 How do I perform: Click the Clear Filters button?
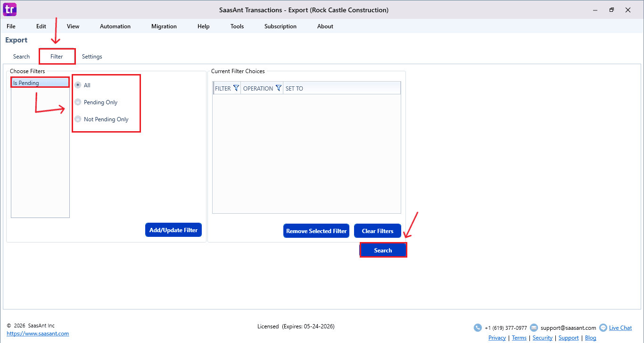click(x=377, y=231)
